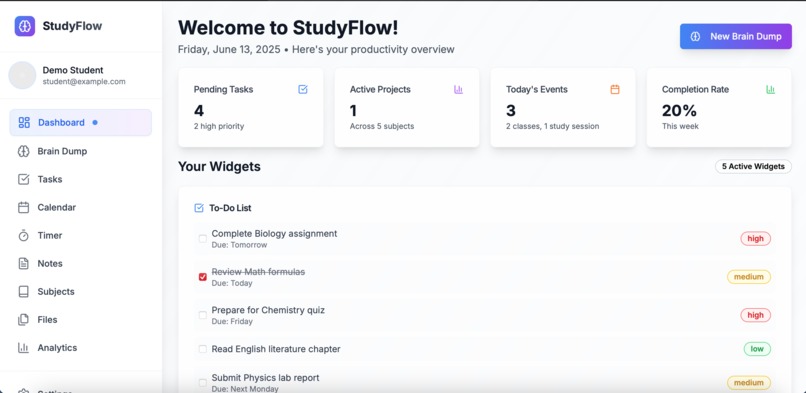
Task: Click the Completion Rate card
Action: coord(719,107)
